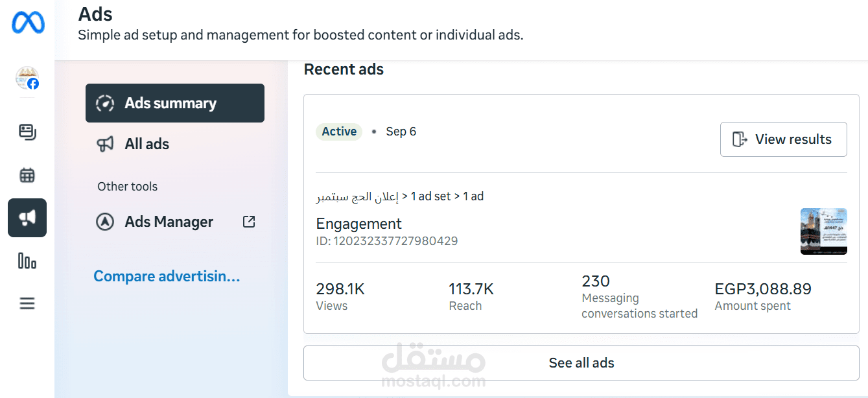The image size is (868, 398).
Task: Select the Ads summary speedometer icon
Action: [106, 102]
